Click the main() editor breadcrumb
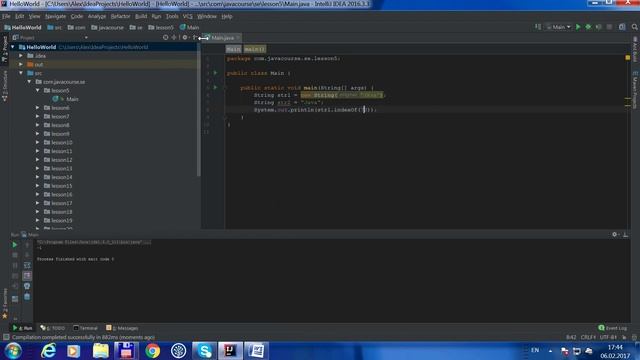The image size is (640, 360). tap(255, 49)
